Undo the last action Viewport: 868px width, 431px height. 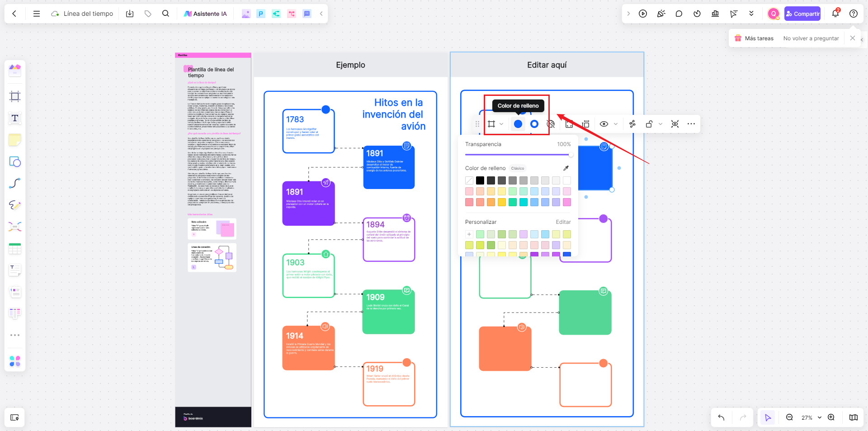[x=721, y=417]
